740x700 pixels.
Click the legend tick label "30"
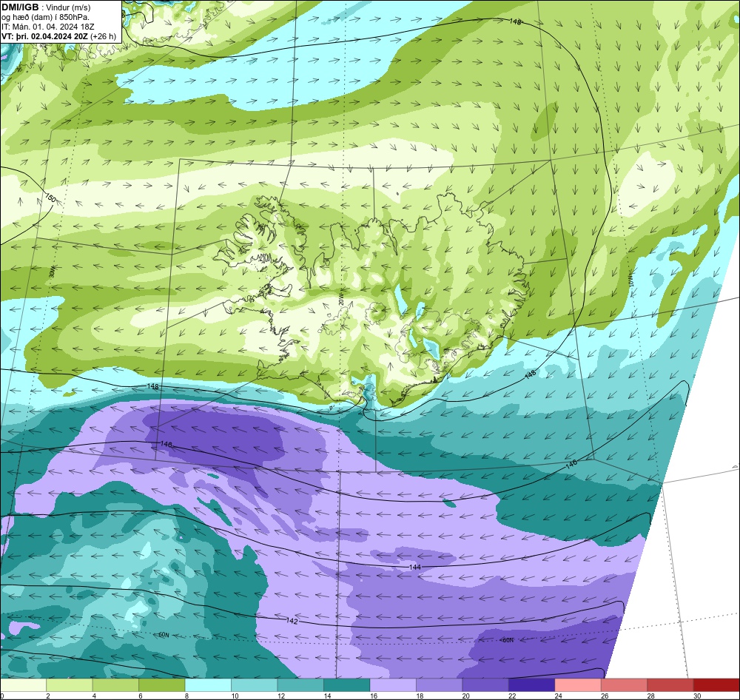pos(697,696)
